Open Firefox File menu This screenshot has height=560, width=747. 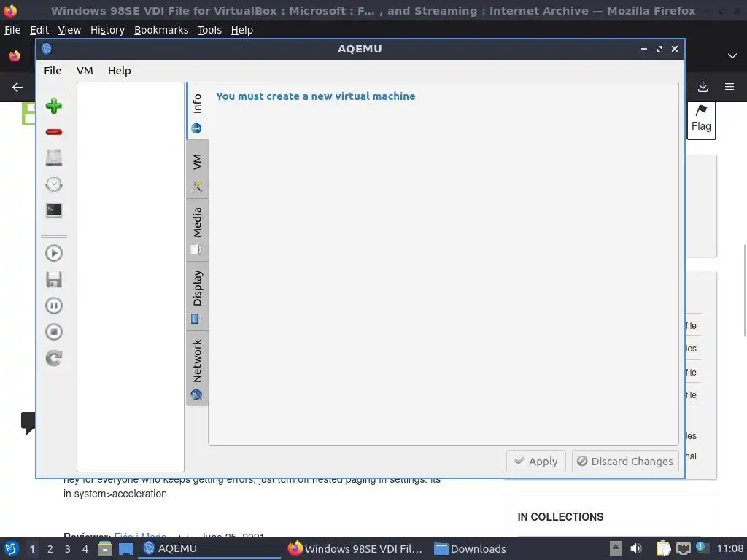click(12, 30)
